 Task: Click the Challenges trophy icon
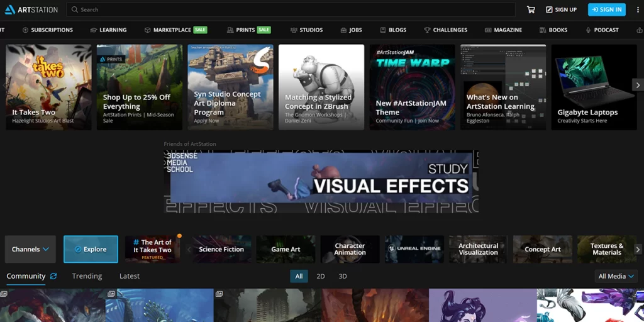427,30
